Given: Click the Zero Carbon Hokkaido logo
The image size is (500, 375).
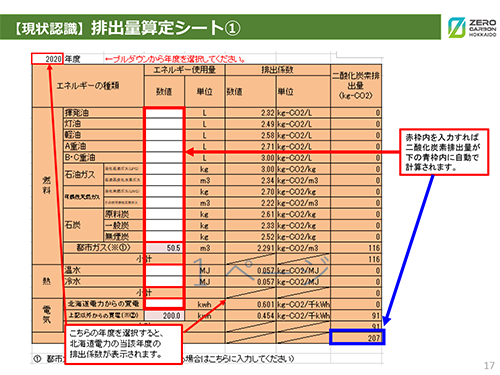Looking at the screenshot, I should click(472, 27).
